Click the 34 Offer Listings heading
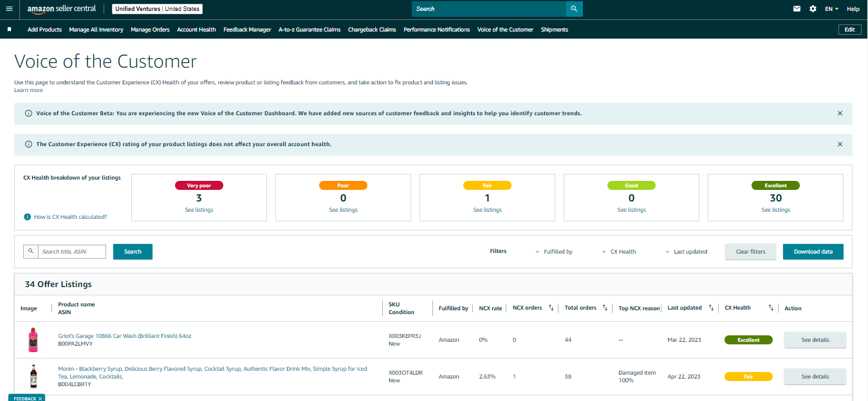Screen dimensions: 868x401 59,284
